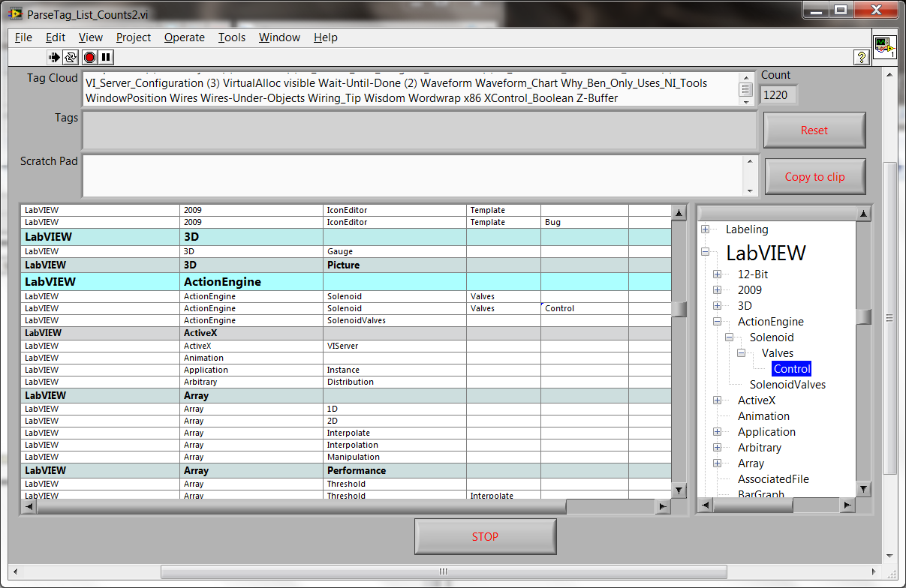
Task: Select Animation in the tree
Action: click(x=763, y=416)
